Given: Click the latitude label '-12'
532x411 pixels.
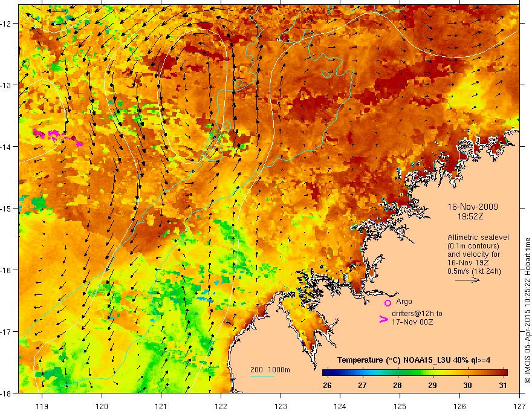Looking at the screenshot, I should (x=6, y=24).
